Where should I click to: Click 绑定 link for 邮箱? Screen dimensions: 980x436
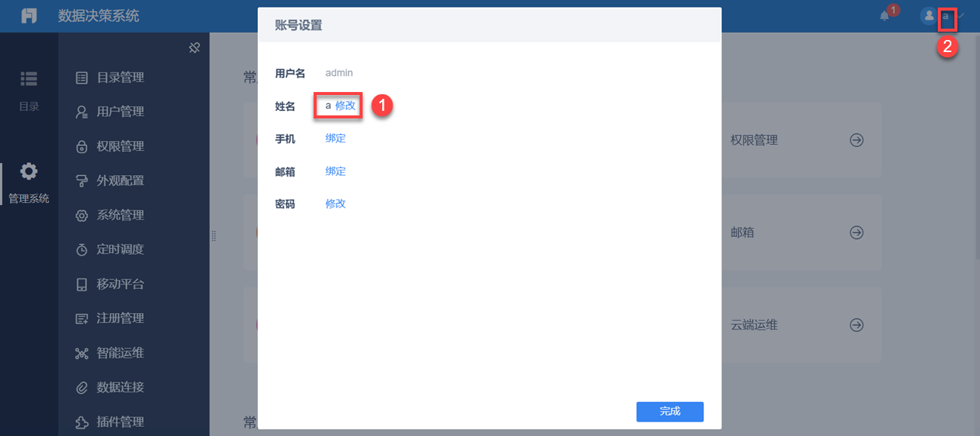(335, 171)
